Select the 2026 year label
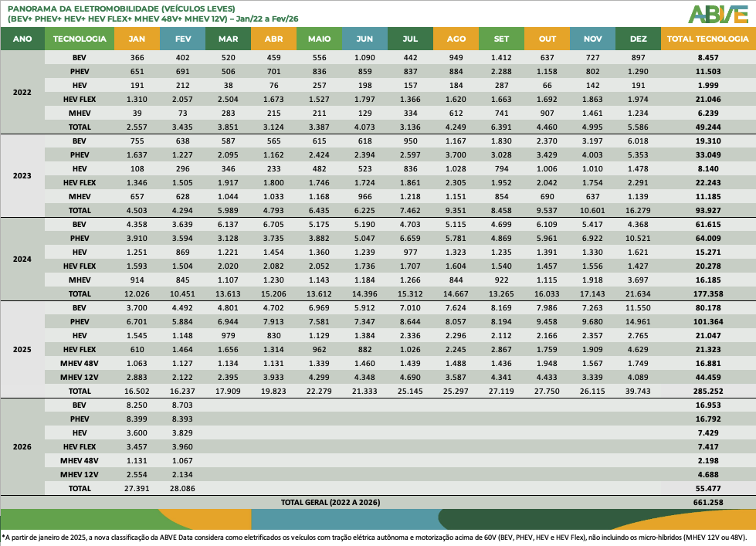 [x=22, y=447]
